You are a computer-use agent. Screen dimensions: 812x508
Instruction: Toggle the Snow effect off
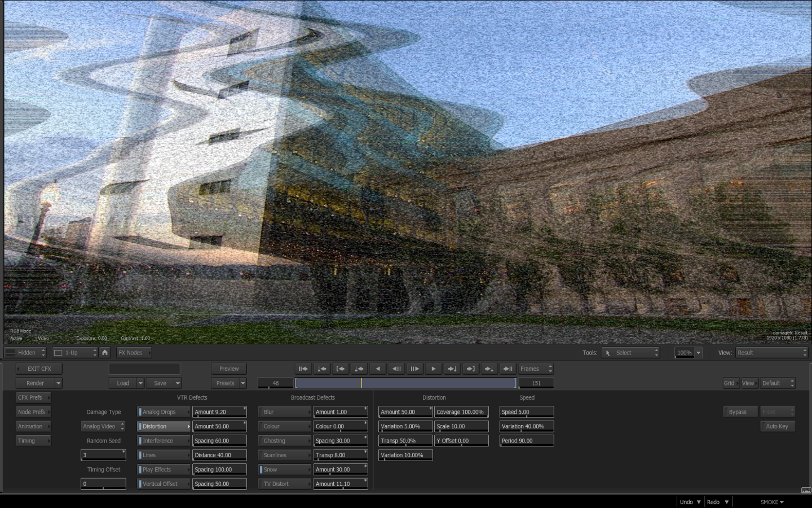coord(285,470)
